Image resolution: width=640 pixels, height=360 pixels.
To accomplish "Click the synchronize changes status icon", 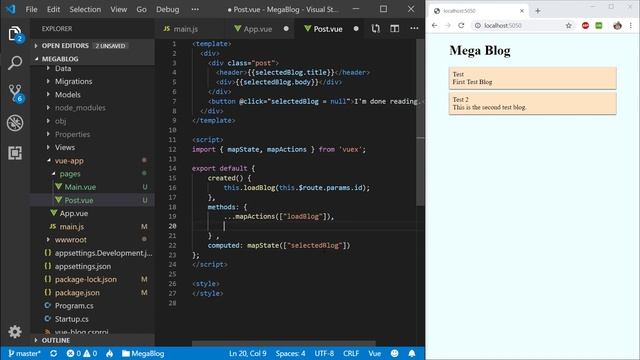I will point(53,353).
